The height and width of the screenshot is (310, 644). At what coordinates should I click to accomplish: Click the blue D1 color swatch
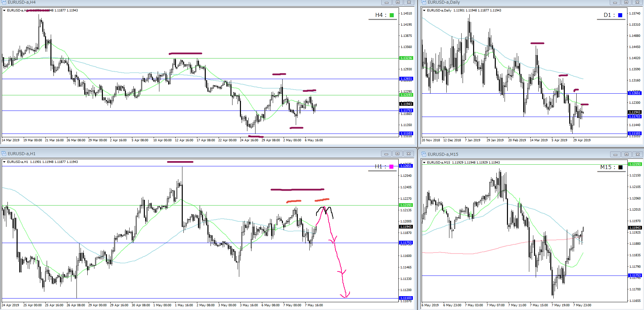click(620, 15)
